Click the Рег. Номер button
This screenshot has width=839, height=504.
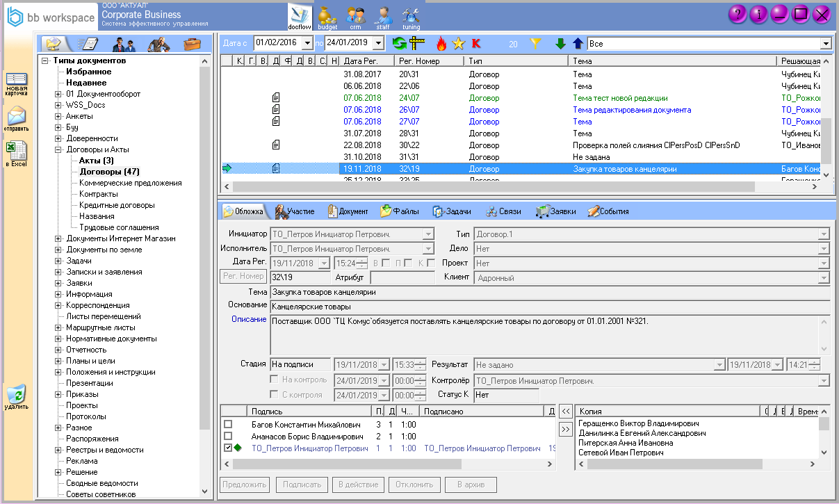pyautogui.click(x=243, y=277)
